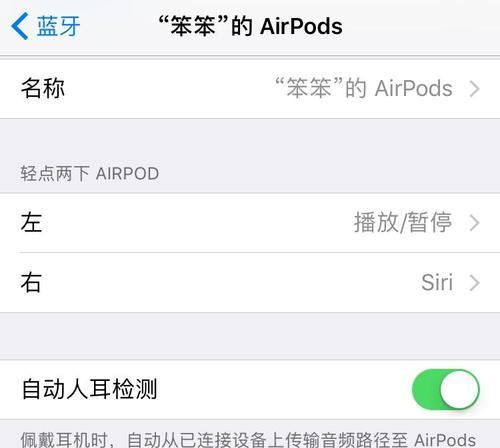Screen dimensions: 500x448
Task: Select the "笨笨"的 AirPods name value
Action: (364, 88)
